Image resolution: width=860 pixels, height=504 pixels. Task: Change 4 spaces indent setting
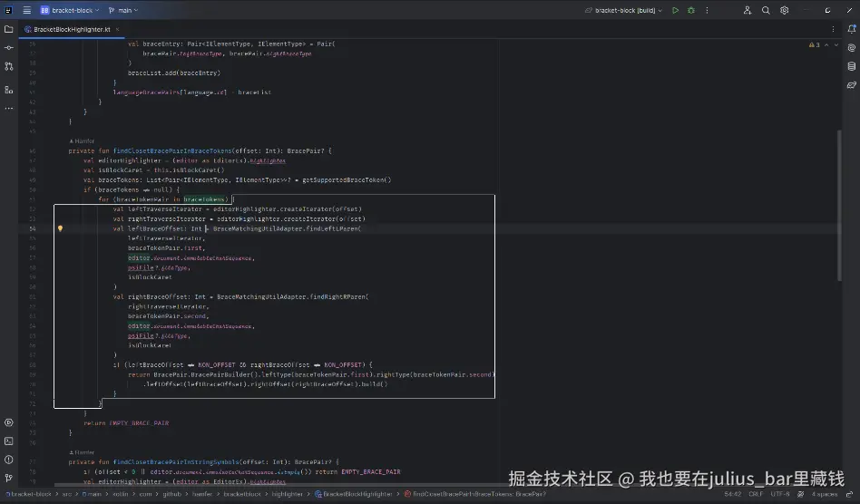pos(825,494)
